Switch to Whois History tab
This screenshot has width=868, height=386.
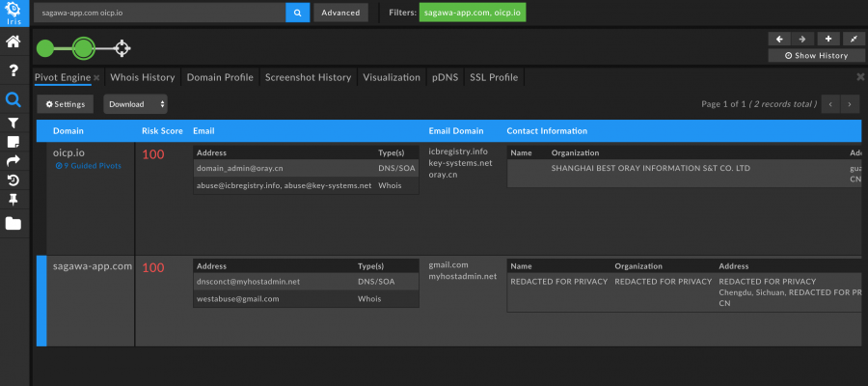(143, 77)
